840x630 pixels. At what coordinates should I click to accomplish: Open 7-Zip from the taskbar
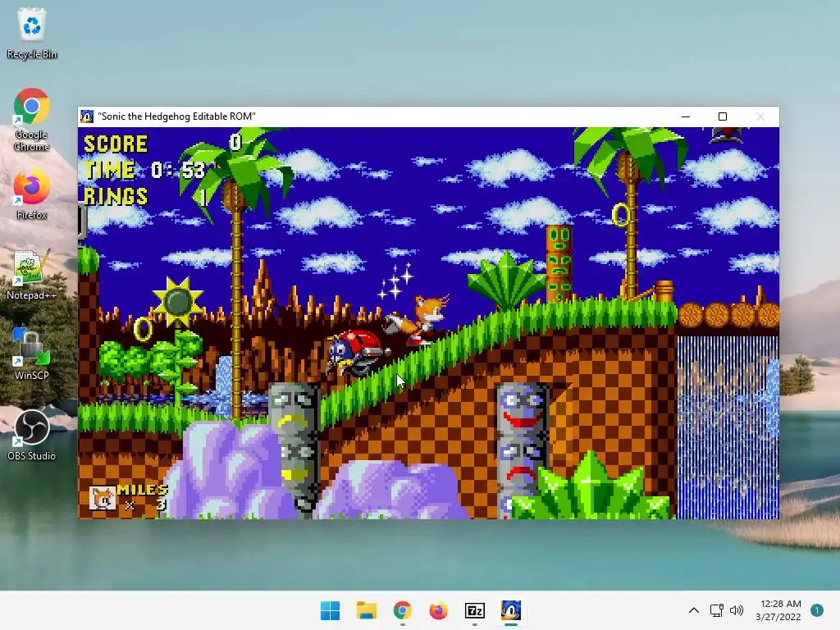(475, 610)
